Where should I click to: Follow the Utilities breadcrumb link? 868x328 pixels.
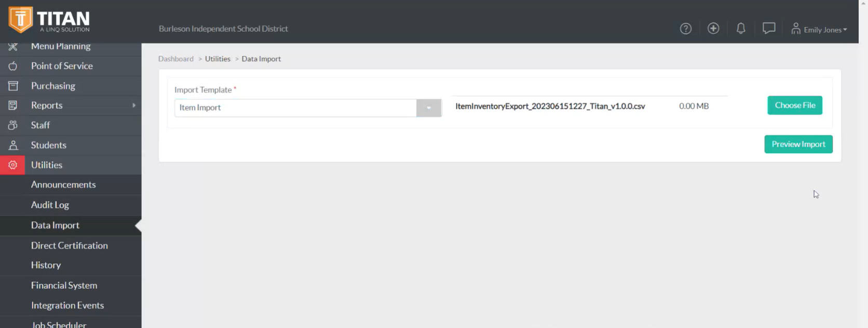click(x=218, y=59)
